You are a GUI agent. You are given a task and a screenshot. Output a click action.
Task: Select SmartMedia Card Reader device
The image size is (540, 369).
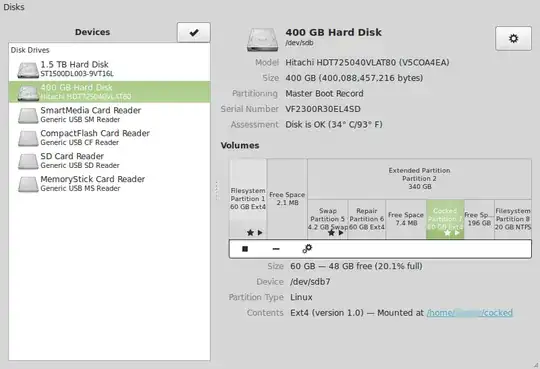pos(109,115)
